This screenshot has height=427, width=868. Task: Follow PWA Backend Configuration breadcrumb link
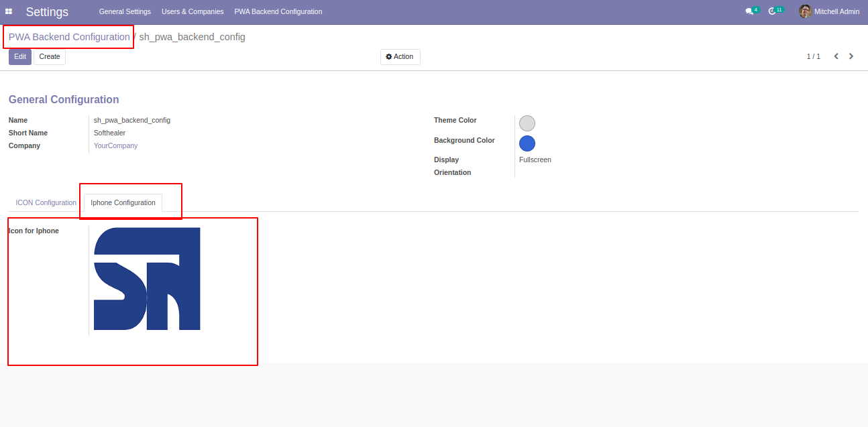[69, 37]
